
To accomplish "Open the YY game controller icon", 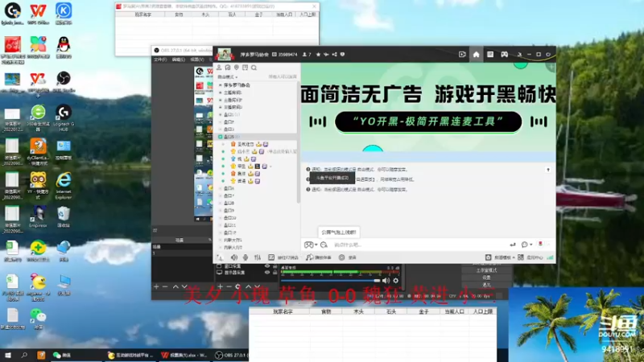I will [504, 54].
